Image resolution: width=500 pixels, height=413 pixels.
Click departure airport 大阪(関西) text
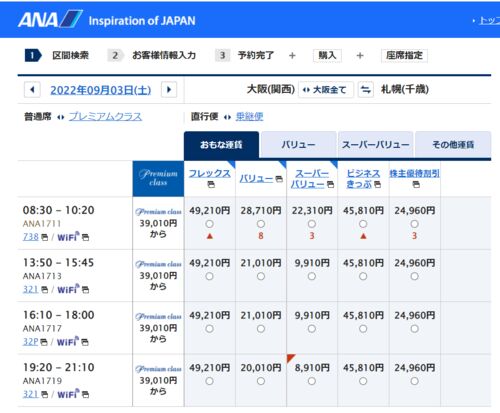(271, 89)
